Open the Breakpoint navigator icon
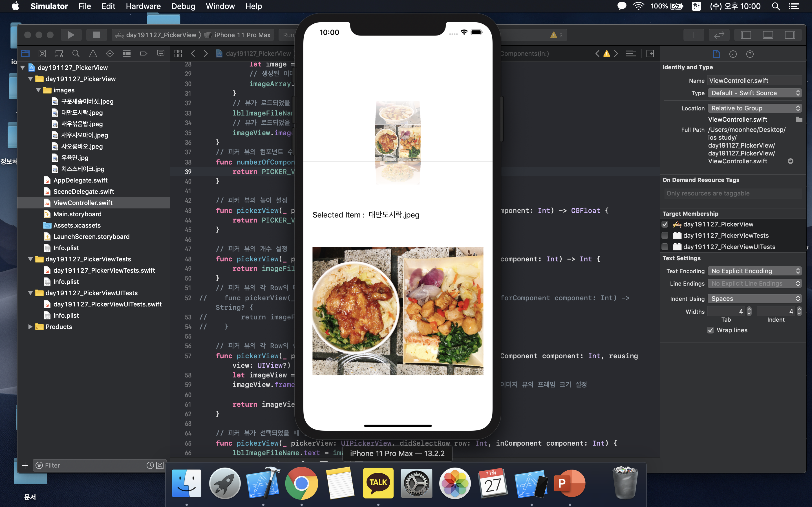This screenshot has height=507, width=812. tap(144, 54)
